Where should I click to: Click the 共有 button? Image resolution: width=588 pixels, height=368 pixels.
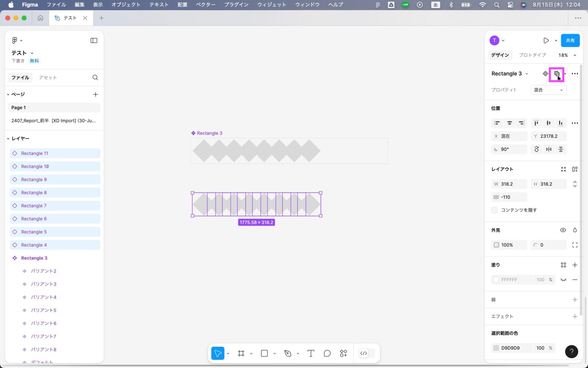click(x=570, y=40)
